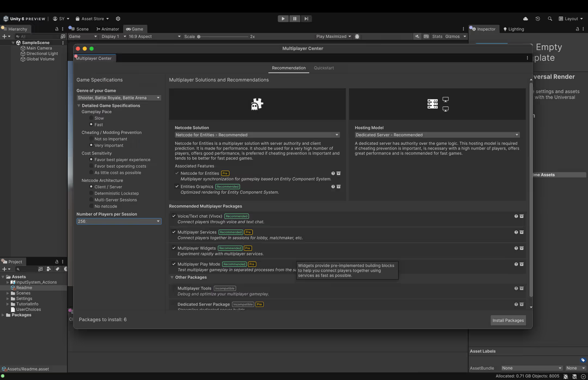Uncheck the Multiplayer Services package
Image resolution: width=588 pixels, height=380 pixels.
tap(174, 232)
